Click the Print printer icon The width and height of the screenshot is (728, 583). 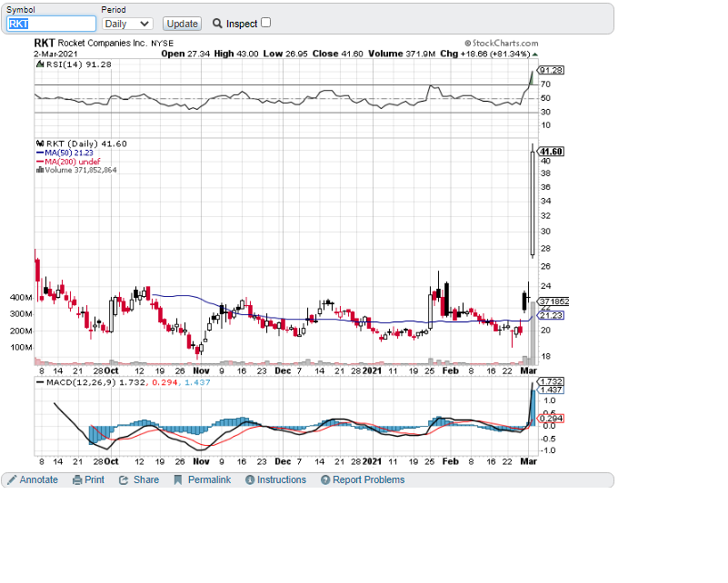click(x=77, y=480)
